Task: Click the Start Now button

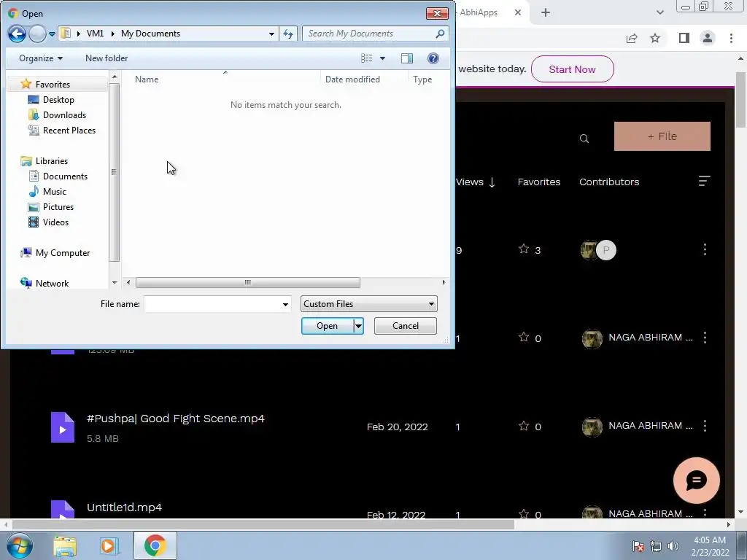Action: point(572,69)
